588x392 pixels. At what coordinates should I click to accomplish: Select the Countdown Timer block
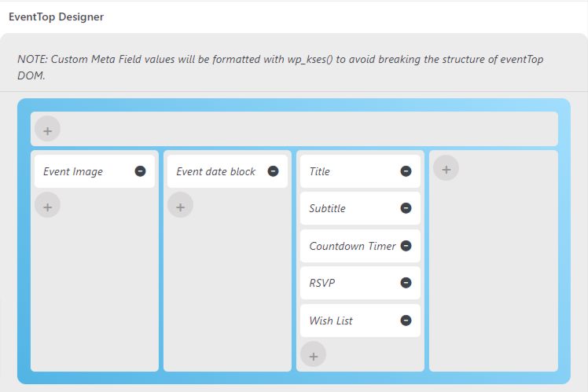(360, 246)
